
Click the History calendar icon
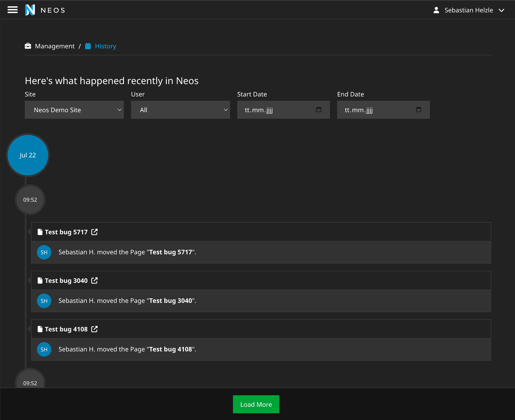point(88,46)
